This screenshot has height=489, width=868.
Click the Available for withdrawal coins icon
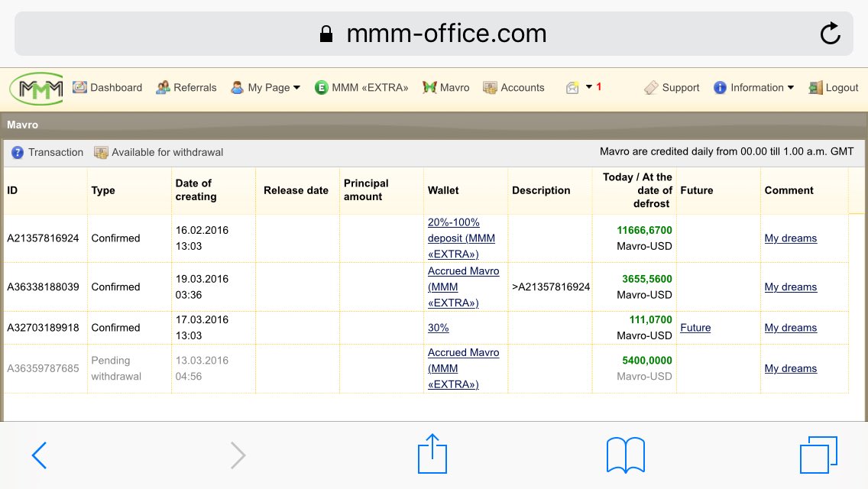point(101,152)
